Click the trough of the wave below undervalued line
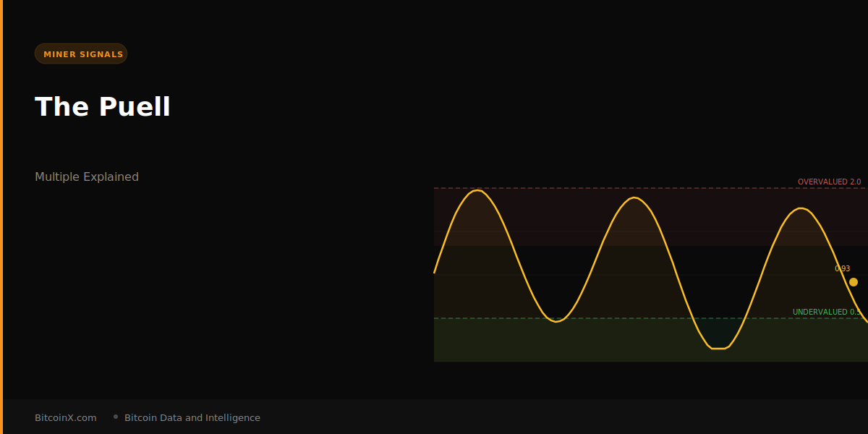The width and height of the screenshot is (868, 434). pyautogui.click(x=717, y=349)
